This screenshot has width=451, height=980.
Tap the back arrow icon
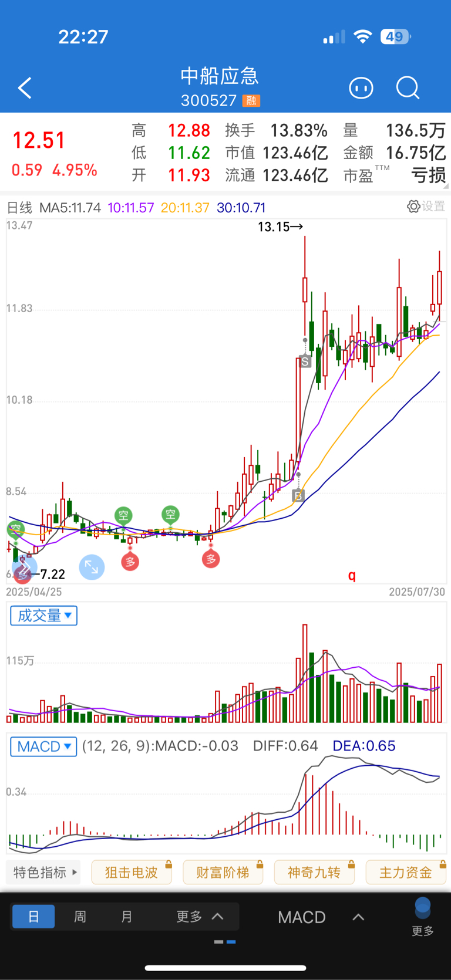[25, 88]
